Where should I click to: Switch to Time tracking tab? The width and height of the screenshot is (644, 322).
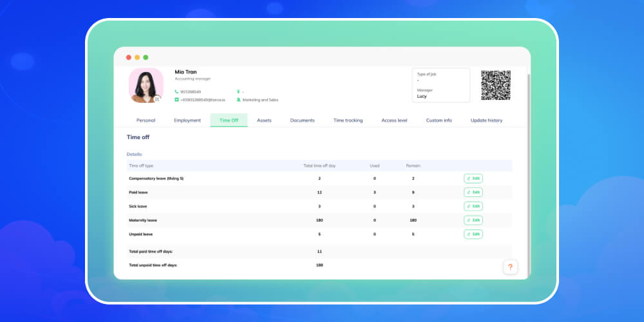tap(348, 120)
